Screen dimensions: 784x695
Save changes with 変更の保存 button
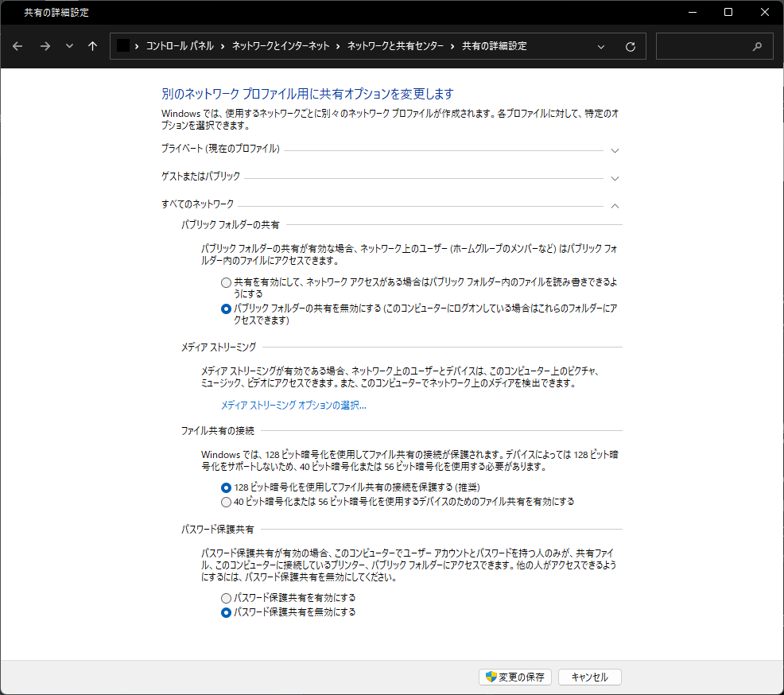coord(517,677)
